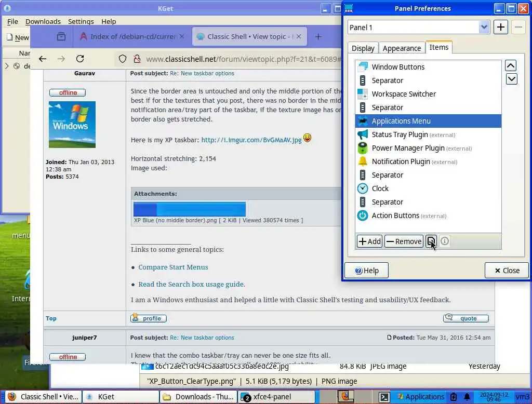
Task: Click the clock in the panel
Action: (x=494, y=397)
